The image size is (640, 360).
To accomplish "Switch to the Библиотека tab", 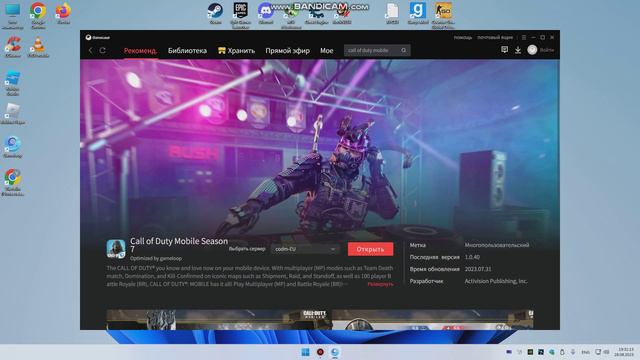I will click(187, 51).
